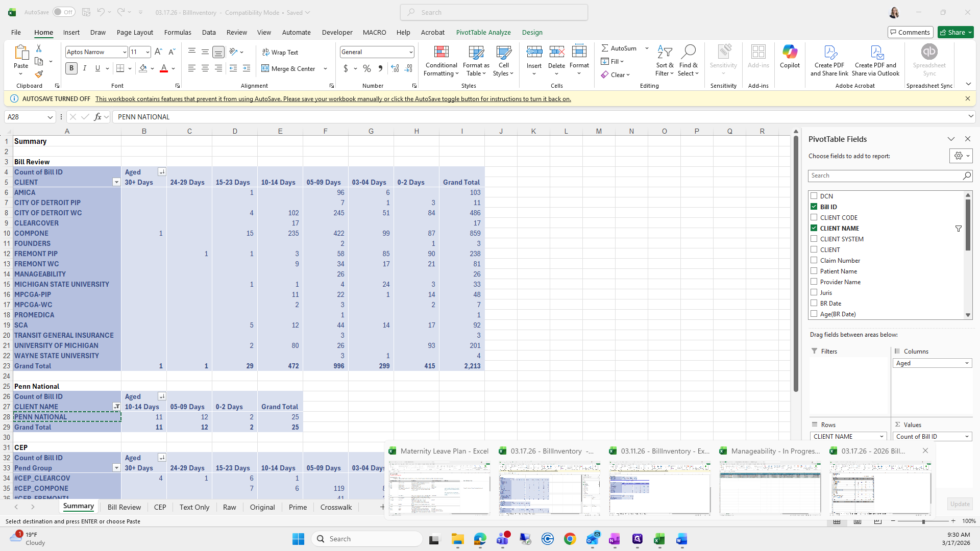The image size is (980, 551).
Task: Click the zoom slider handle
Action: (923, 521)
